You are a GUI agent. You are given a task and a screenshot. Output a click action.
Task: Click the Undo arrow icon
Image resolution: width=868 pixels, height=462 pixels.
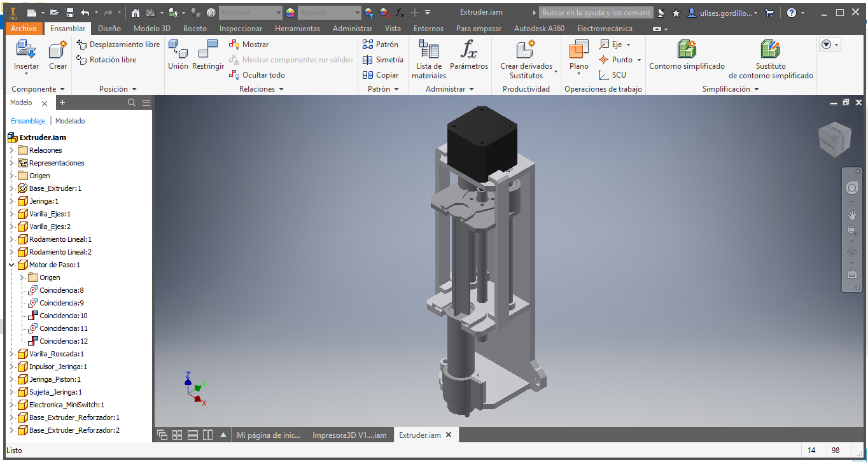pos(85,13)
